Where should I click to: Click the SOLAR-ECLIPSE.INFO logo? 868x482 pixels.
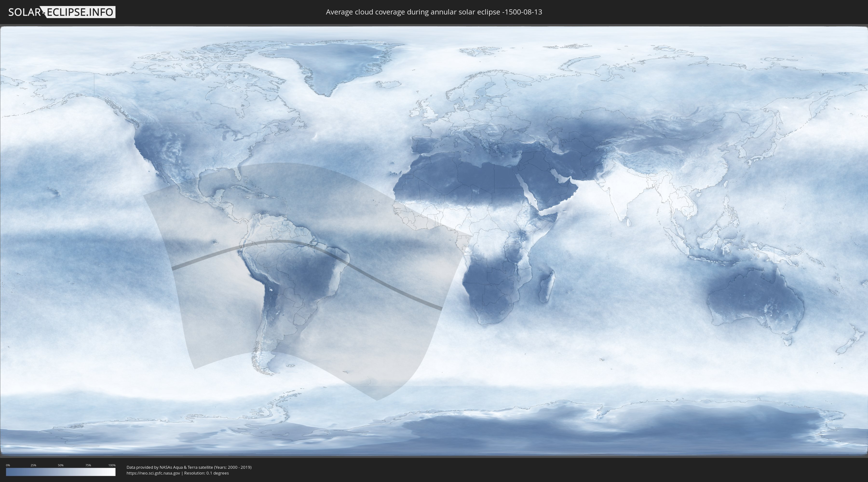point(62,12)
